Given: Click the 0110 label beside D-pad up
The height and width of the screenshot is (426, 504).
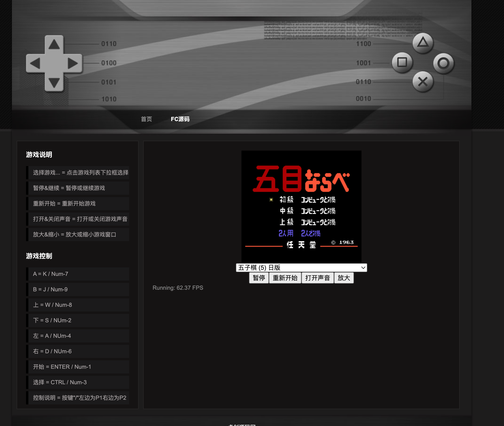Looking at the screenshot, I should [x=109, y=44].
